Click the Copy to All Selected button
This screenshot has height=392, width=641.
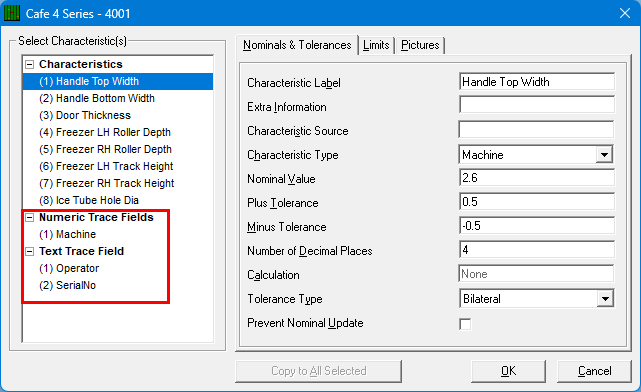[x=318, y=371]
